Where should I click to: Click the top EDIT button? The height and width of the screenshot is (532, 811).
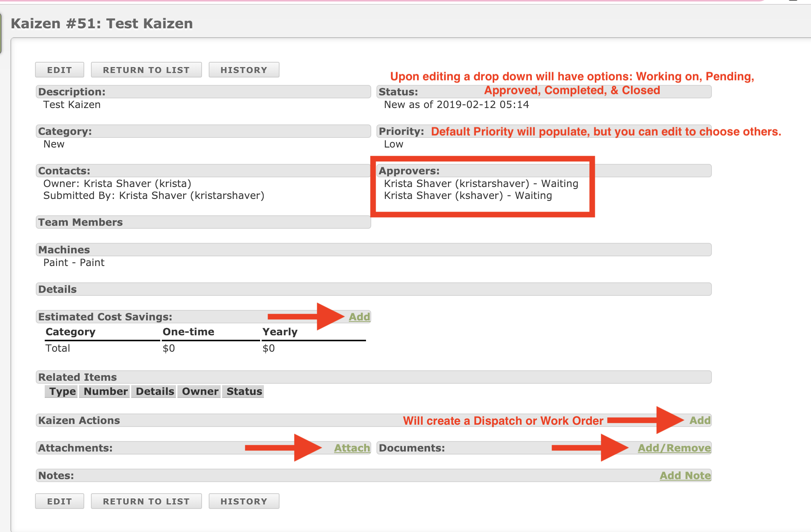[x=60, y=70]
